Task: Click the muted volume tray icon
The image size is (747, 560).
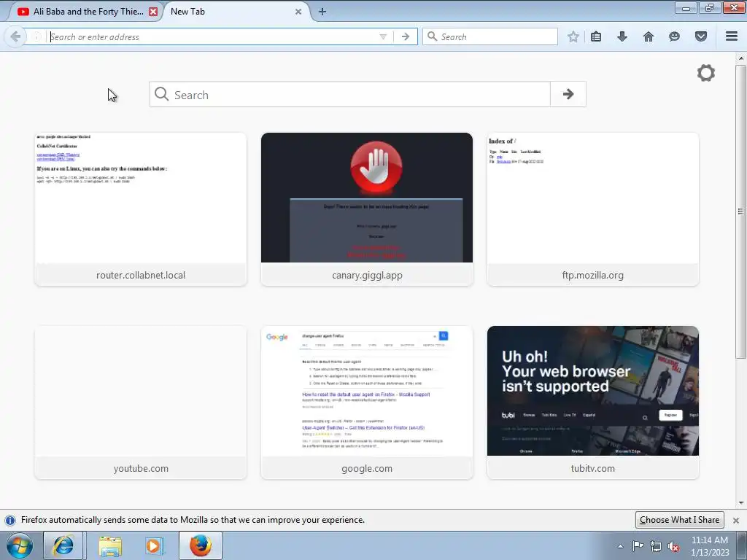Action: coord(673,547)
